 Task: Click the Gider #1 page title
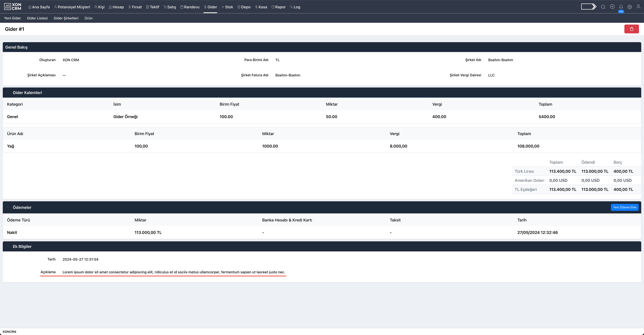pyautogui.click(x=14, y=29)
